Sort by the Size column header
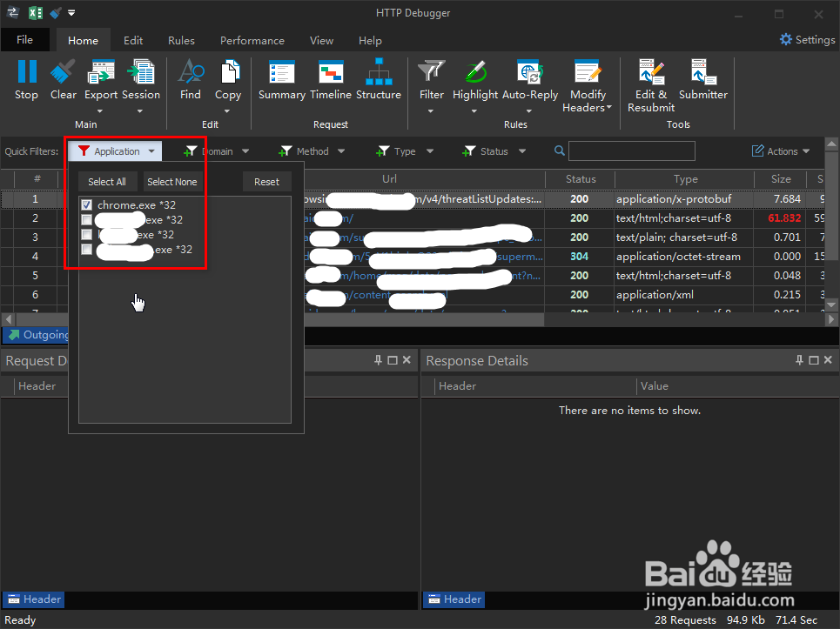 pos(781,179)
